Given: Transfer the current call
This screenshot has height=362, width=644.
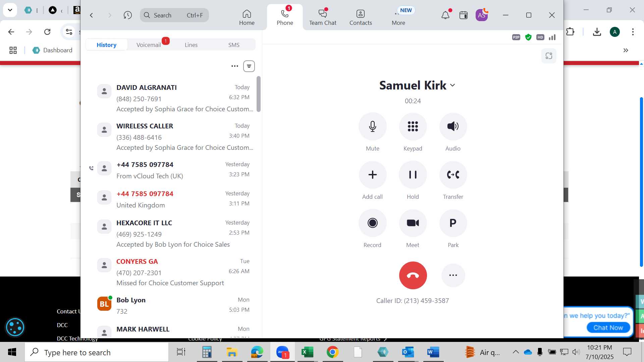Looking at the screenshot, I should click(453, 175).
